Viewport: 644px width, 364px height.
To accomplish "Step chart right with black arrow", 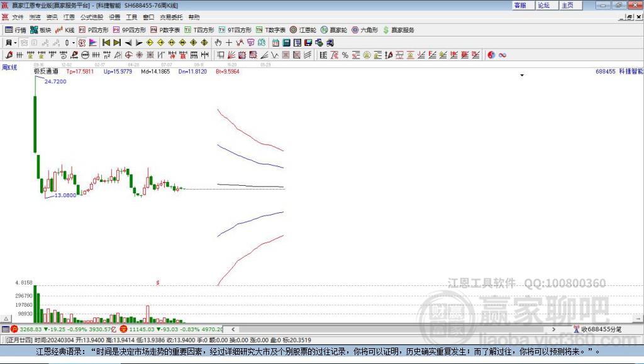I will (x=139, y=42).
